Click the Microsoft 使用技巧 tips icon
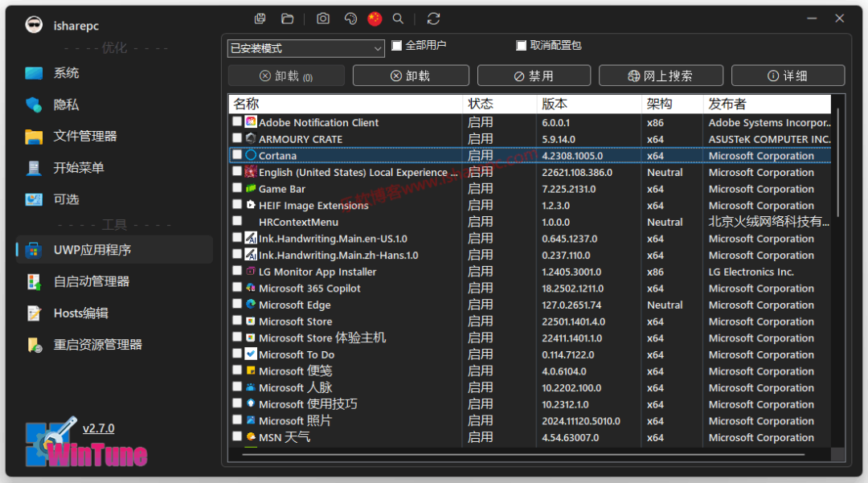 point(251,404)
